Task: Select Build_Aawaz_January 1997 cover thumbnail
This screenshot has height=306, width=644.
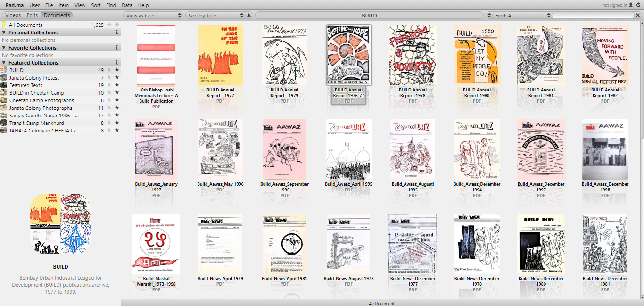Action: point(156,149)
